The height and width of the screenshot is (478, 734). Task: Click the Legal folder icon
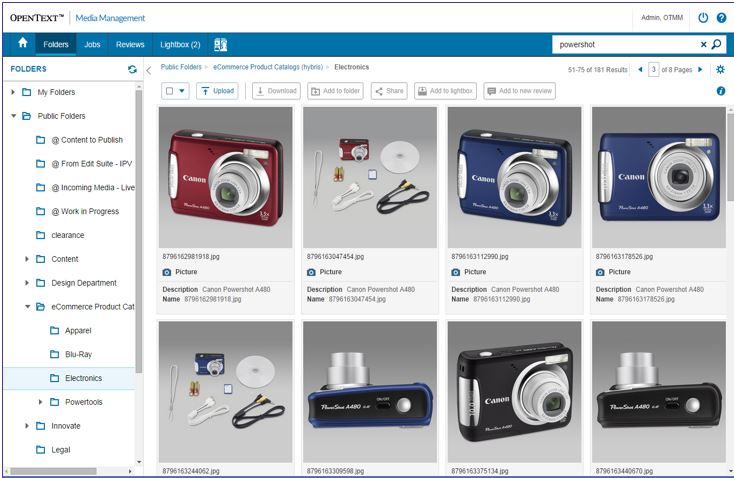pos(41,450)
